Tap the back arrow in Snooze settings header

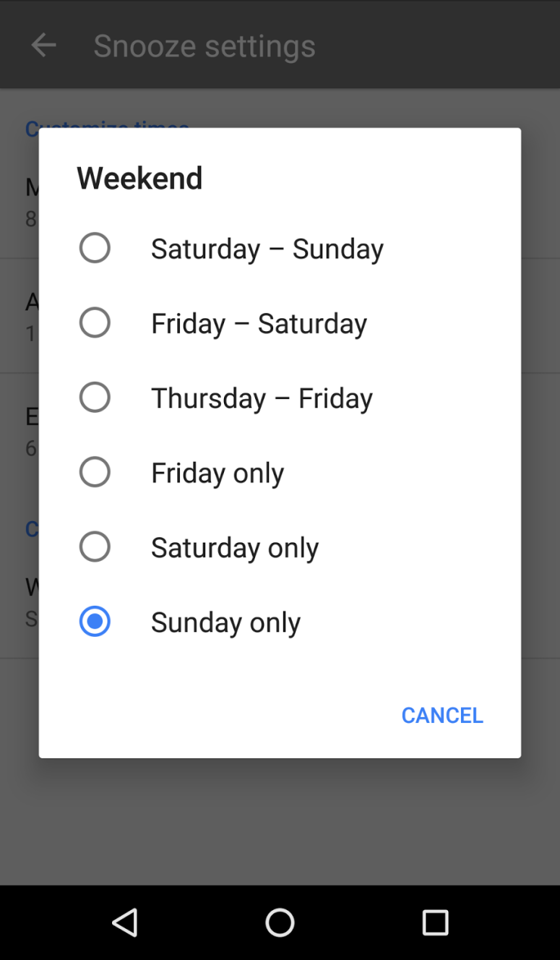(x=43, y=46)
